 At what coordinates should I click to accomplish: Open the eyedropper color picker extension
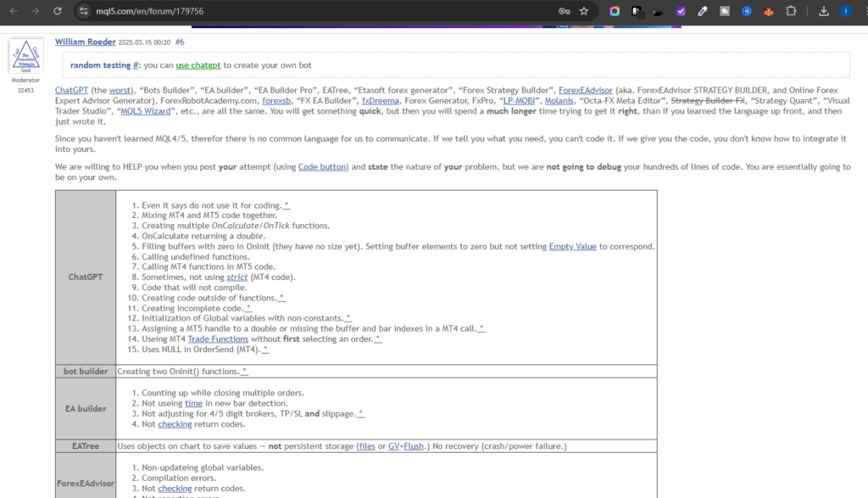tap(702, 12)
